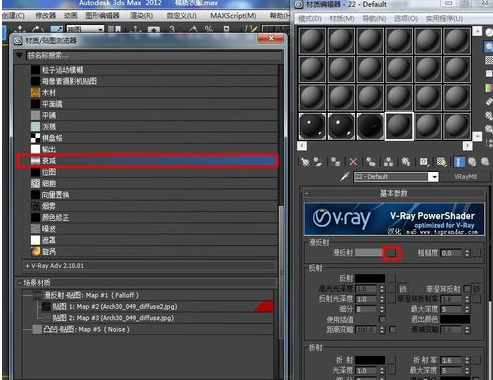The height and width of the screenshot is (380, 493).
Task: Click 旋涡 swirl map orange icon
Action: click(x=35, y=251)
